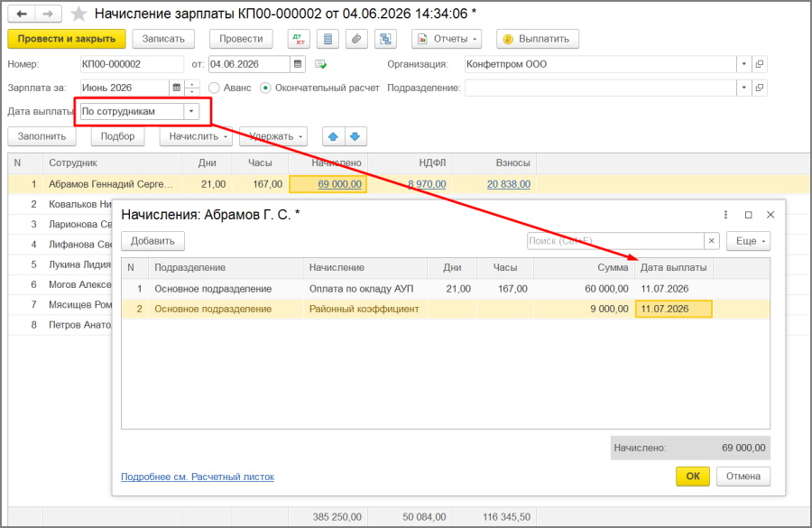Click the Выплатить button
The image size is (812, 528).
[538, 39]
